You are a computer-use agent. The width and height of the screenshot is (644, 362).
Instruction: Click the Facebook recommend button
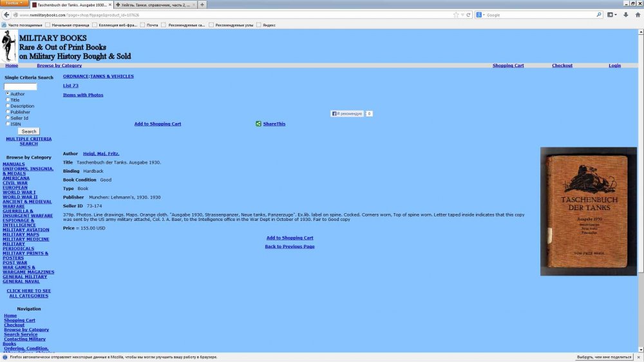click(347, 114)
